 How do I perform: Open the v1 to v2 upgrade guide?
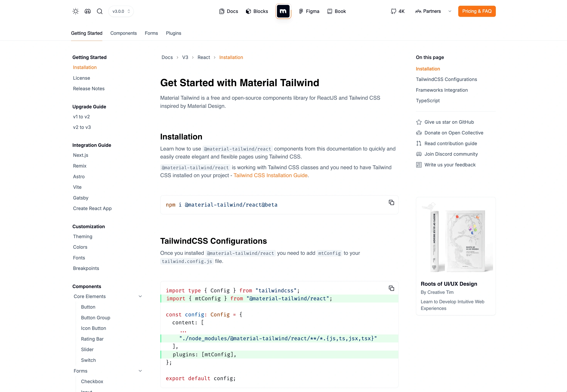(x=81, y=117)
